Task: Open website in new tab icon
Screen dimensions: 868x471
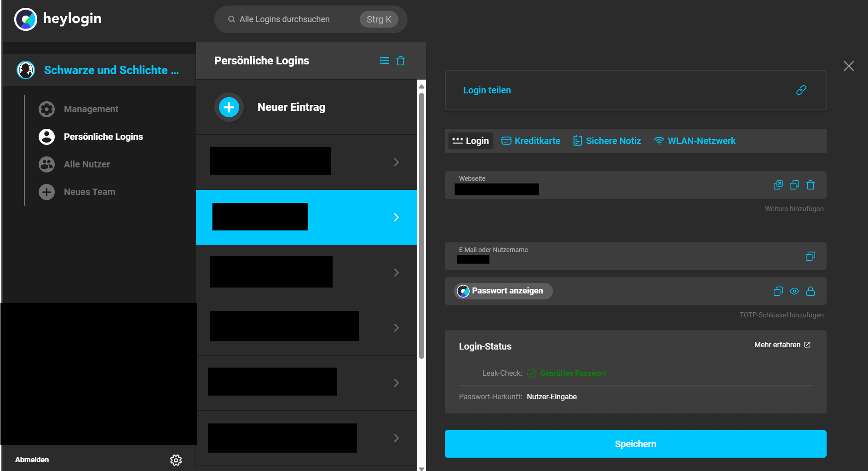Action: pos(778,185)
